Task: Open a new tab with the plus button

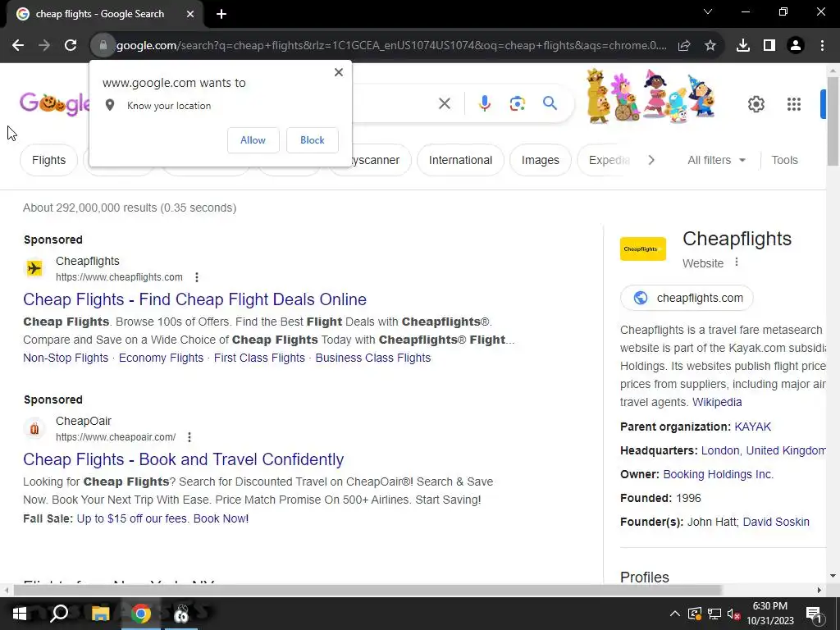Action: (221, 14)
